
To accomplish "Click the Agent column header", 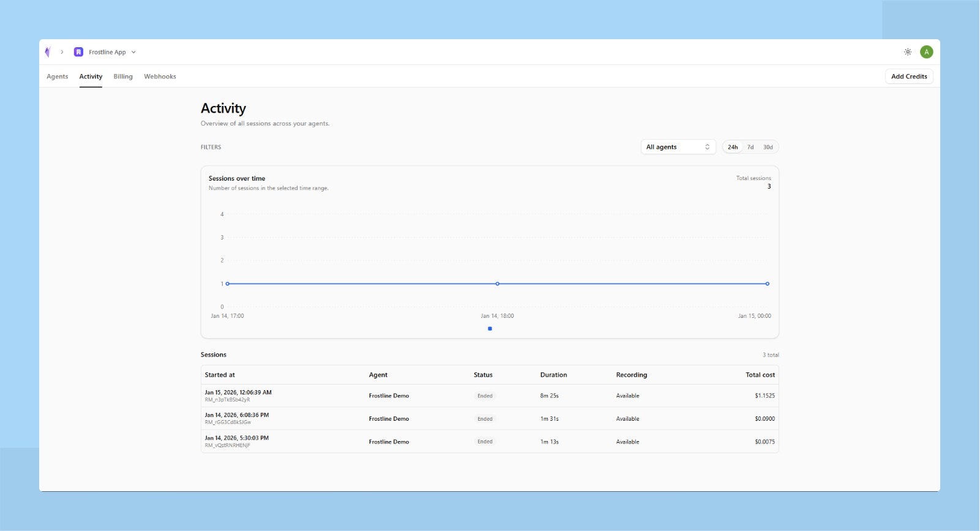I will (x=378, y=375).
